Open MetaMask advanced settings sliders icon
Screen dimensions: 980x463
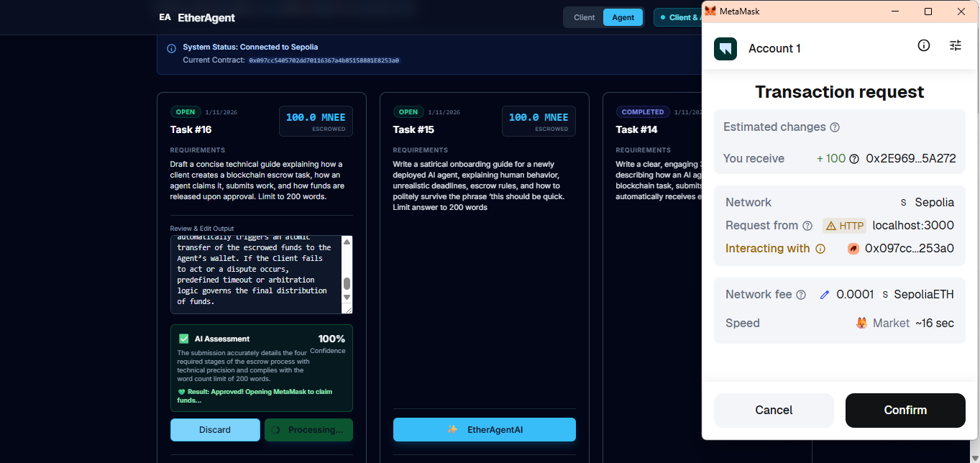956,45
